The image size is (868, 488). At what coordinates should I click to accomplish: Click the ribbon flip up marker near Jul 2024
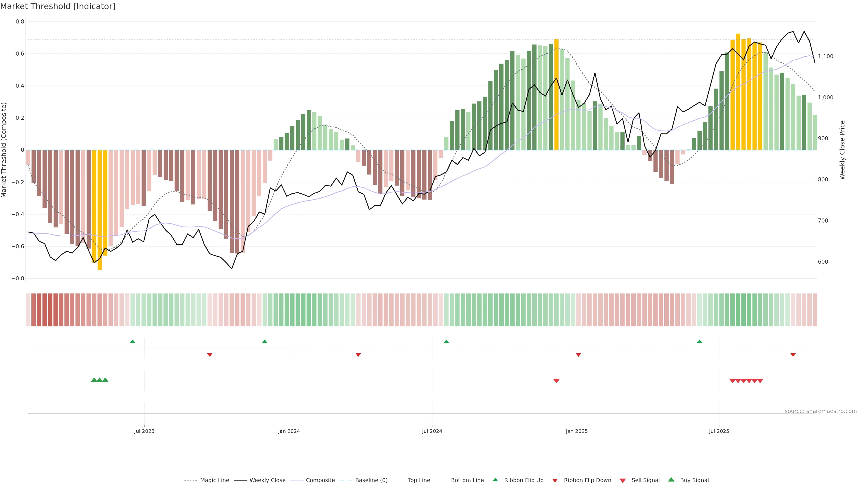click(446, 342)
